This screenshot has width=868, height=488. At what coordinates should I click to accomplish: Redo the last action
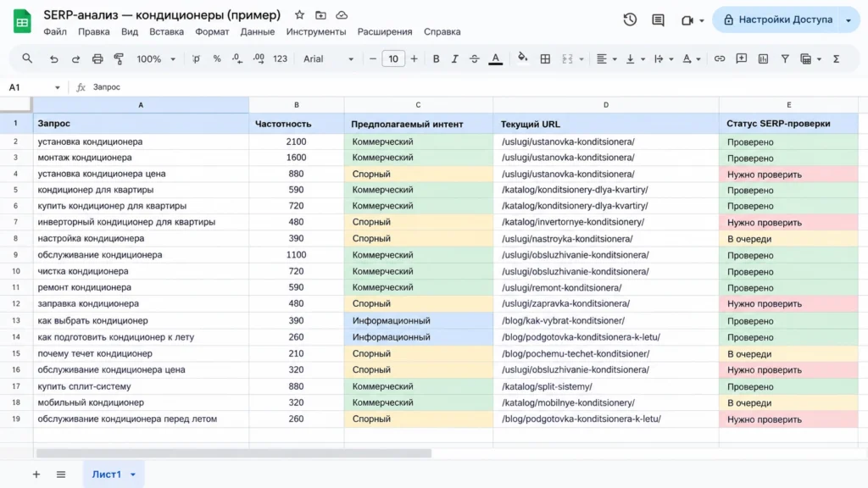[x=75, y=58]
